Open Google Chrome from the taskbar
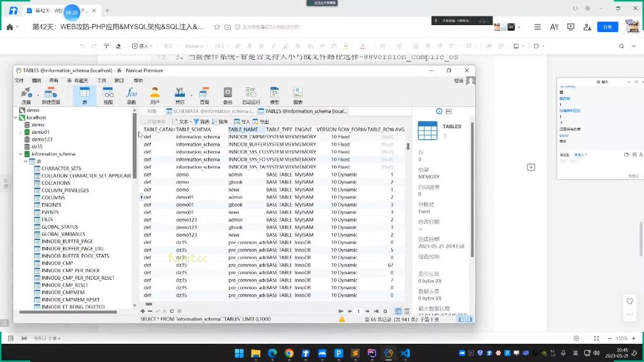Screen dimensions: 644x362 pos(289,353)
